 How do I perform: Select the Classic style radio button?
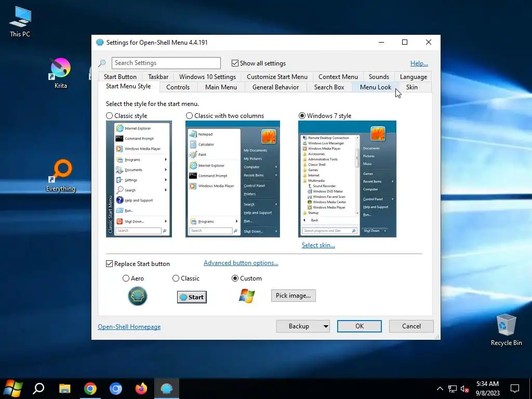coord(109,116)
